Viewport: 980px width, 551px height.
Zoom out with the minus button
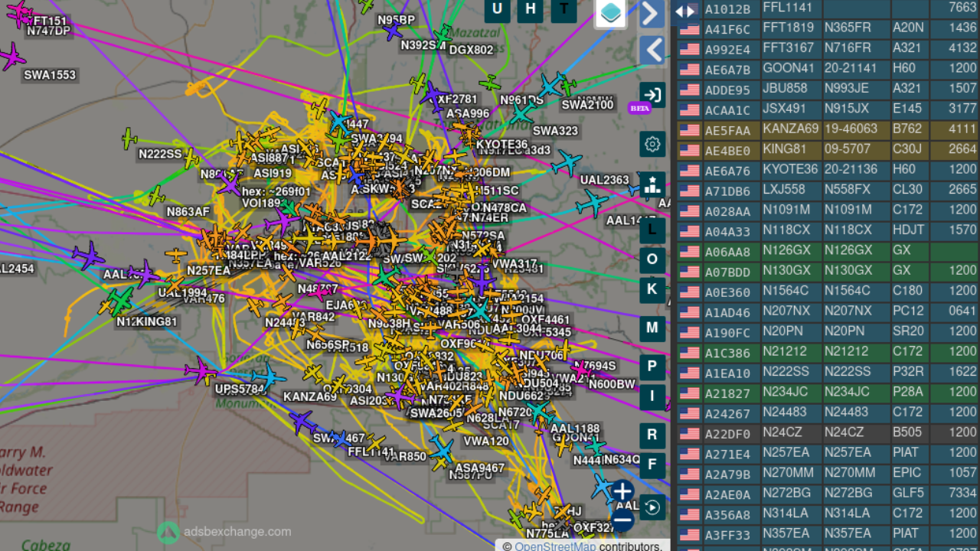(622, 520)
